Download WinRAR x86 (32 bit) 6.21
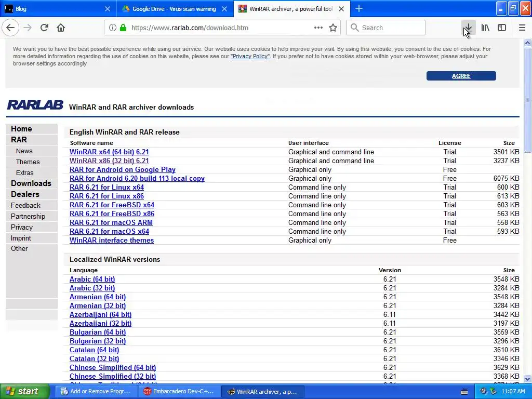 coord(109,161)
